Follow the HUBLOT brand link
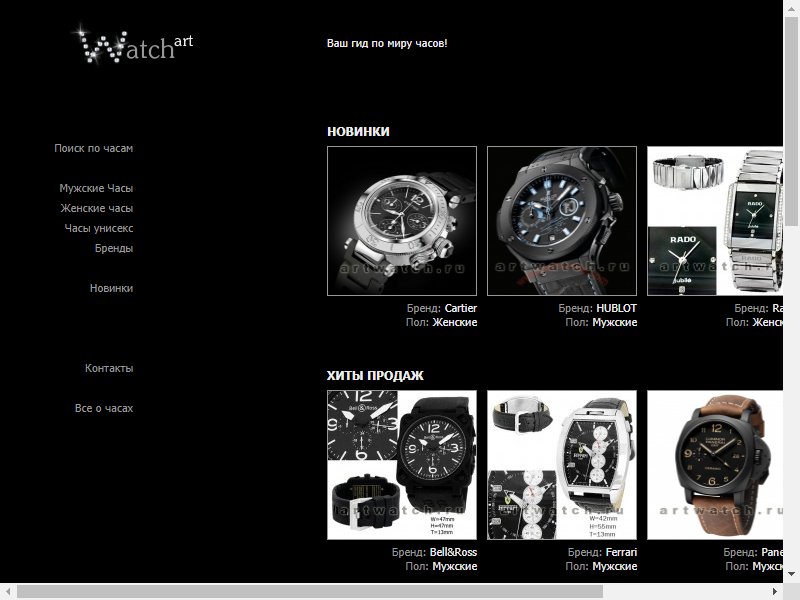 pyautogui.click(x=616, y=308)
